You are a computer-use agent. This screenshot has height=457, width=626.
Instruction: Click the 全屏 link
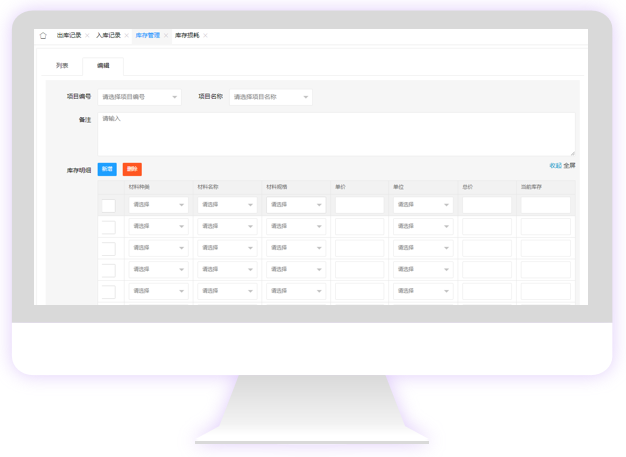(569, 165)
